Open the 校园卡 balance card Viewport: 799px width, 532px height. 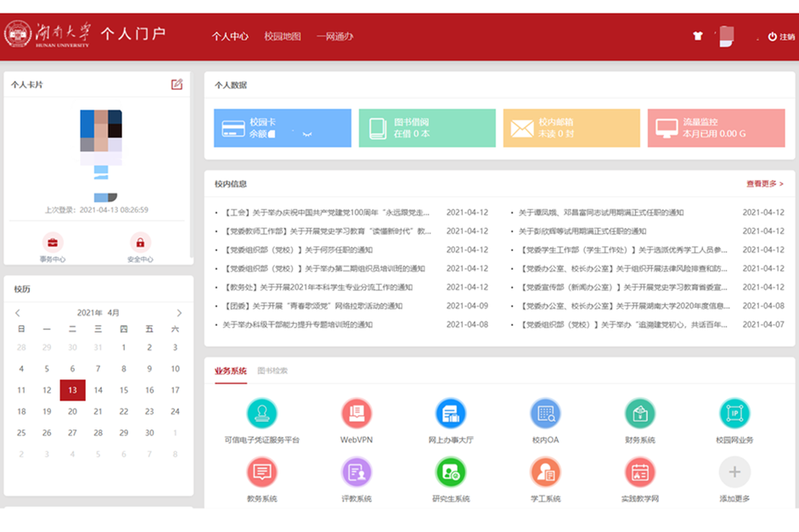282,128
